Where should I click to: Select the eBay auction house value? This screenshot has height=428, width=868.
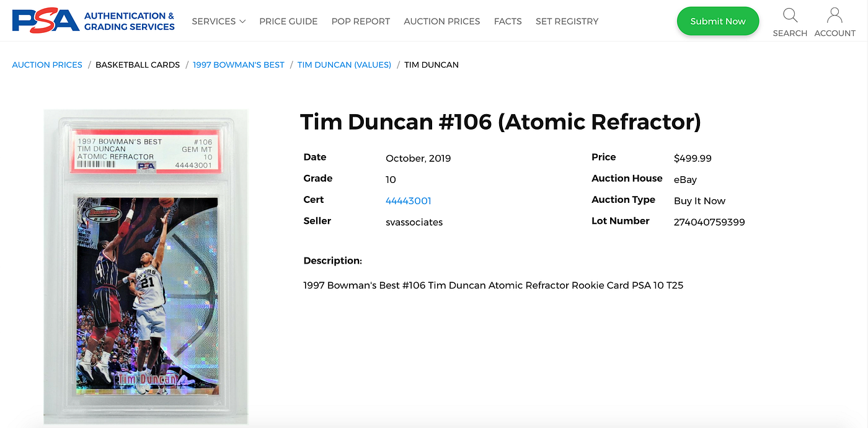685,180
